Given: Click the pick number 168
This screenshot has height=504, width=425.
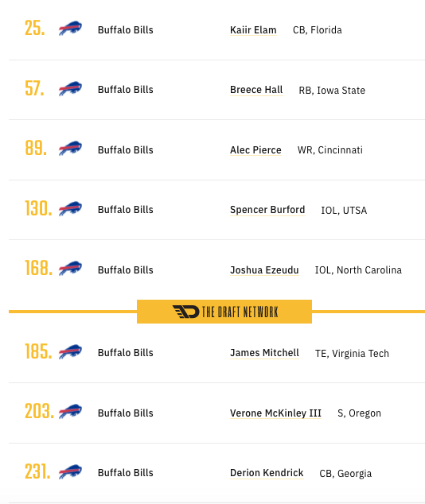Looking at the screenshot, I should [x=39, y=268].
